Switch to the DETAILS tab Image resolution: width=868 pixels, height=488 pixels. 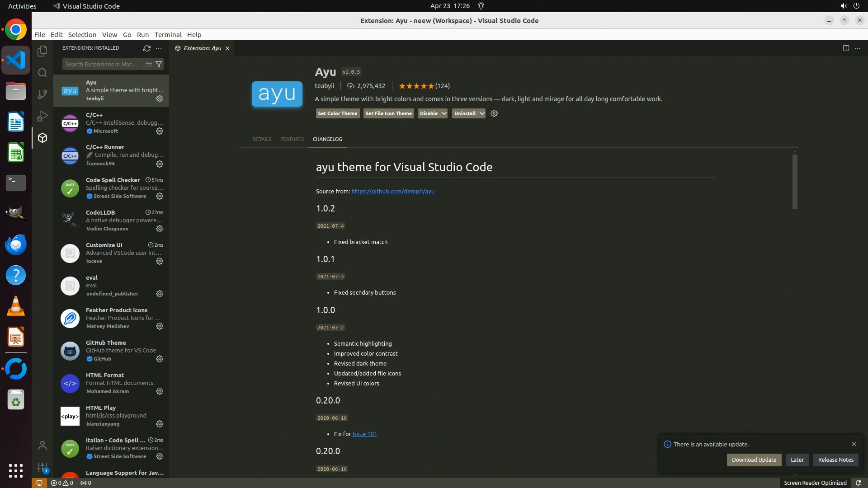[x=262, y=139]
